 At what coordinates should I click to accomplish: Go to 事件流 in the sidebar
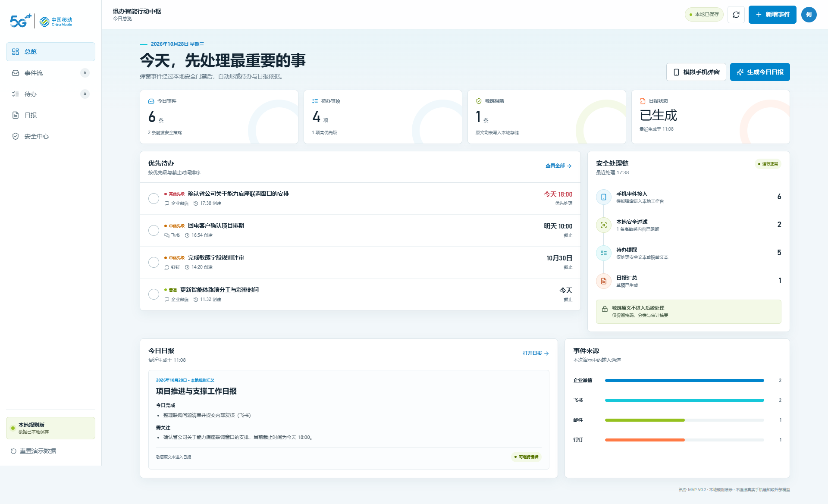[x=50, y=73]
